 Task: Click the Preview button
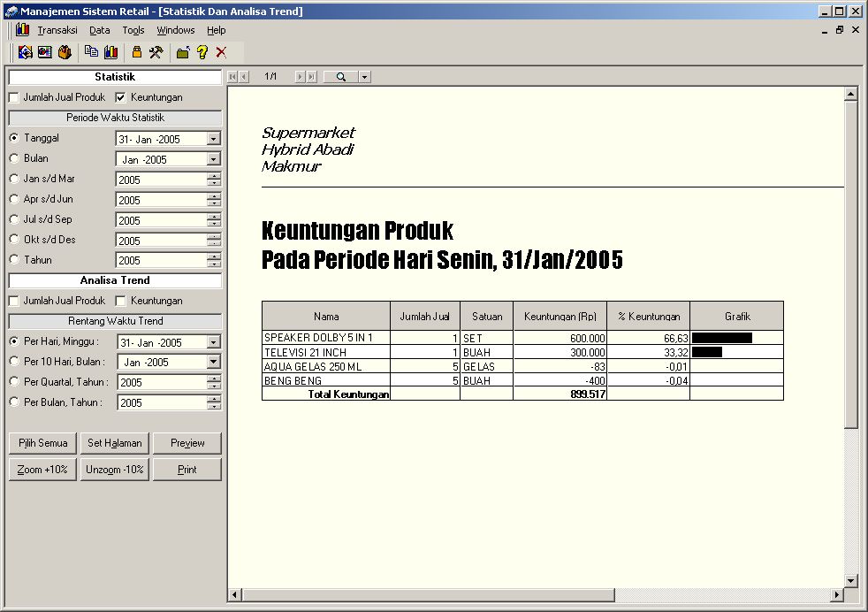pos(187,443)
